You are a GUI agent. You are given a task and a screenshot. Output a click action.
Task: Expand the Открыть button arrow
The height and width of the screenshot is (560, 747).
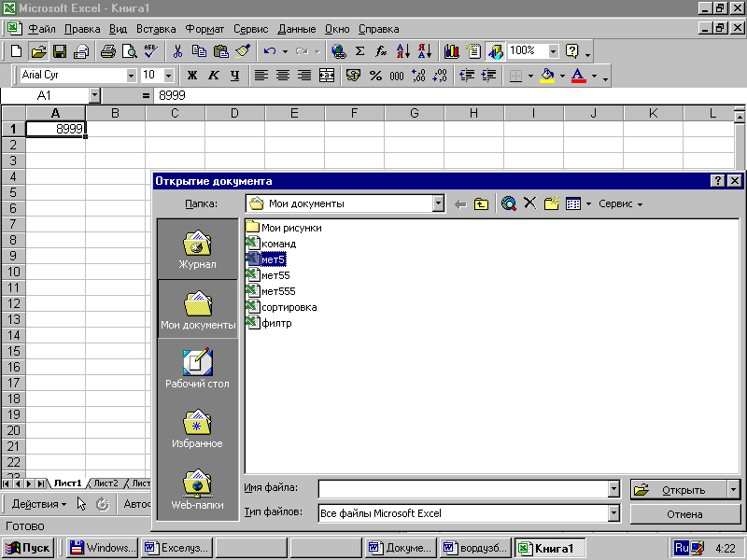(x=733, y=489)
